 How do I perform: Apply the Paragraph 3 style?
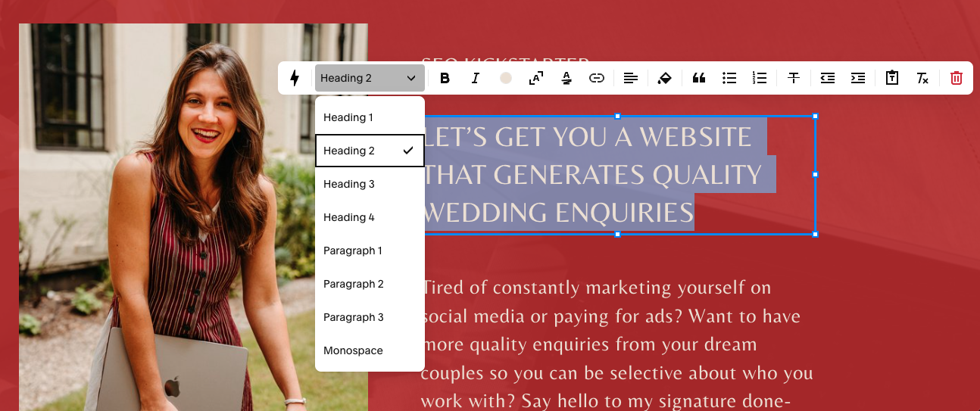pos(370,317)
